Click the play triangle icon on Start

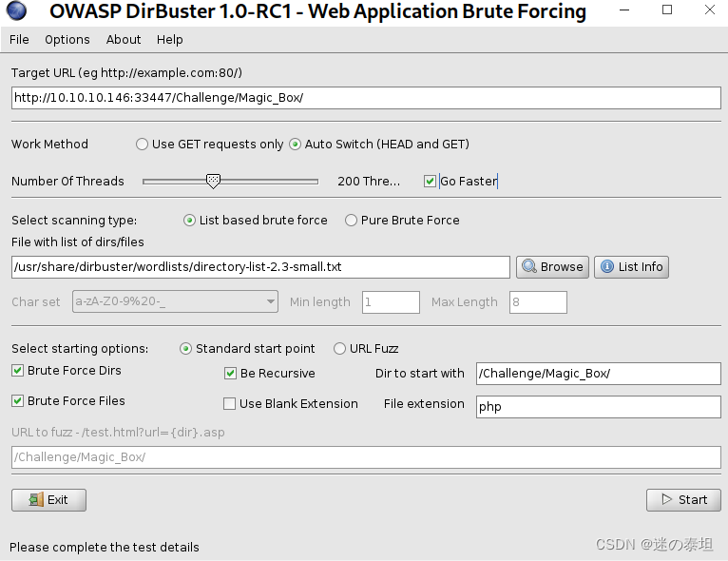(667, 499)
